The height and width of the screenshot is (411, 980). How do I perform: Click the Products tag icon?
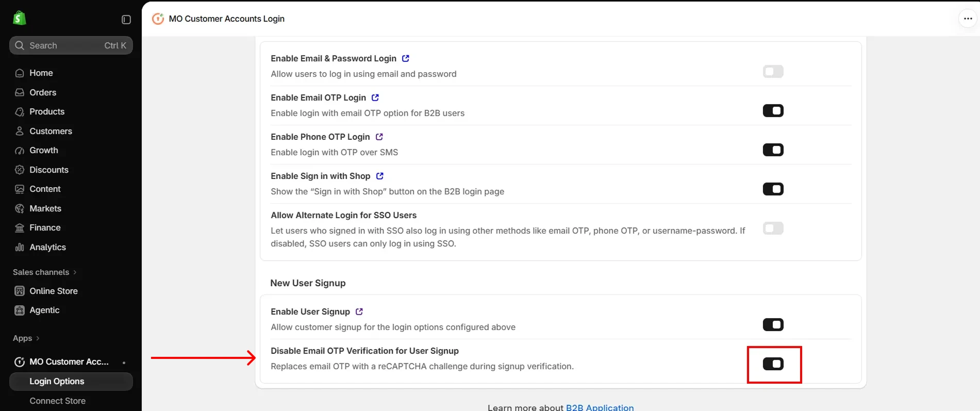(x=20, y=112)
